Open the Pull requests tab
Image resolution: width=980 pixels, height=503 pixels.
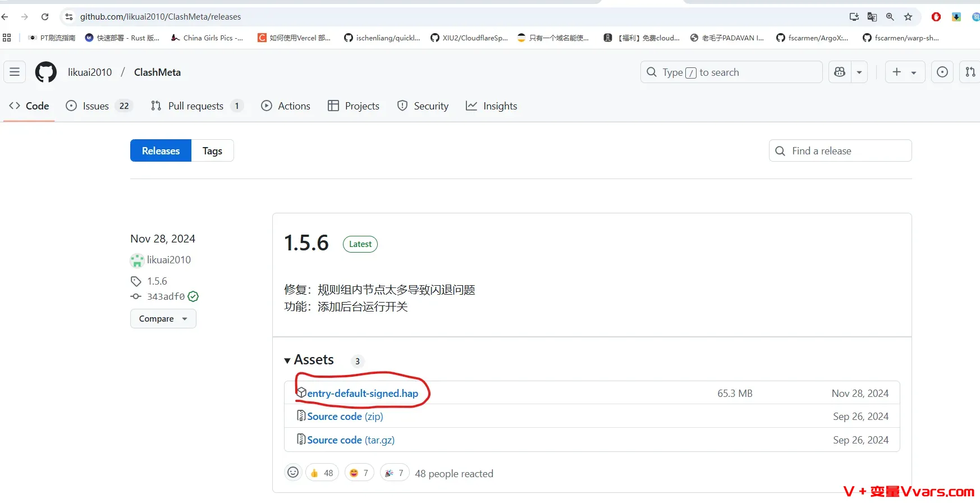tap(197, 106)
